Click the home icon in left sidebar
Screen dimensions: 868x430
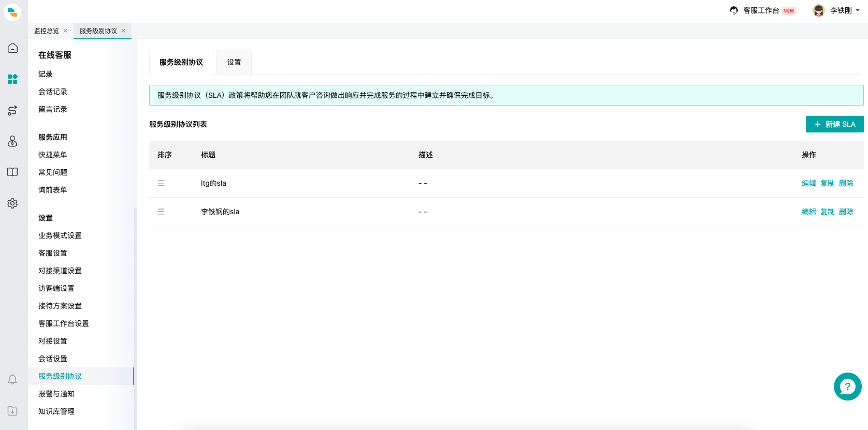coord(12,48)
